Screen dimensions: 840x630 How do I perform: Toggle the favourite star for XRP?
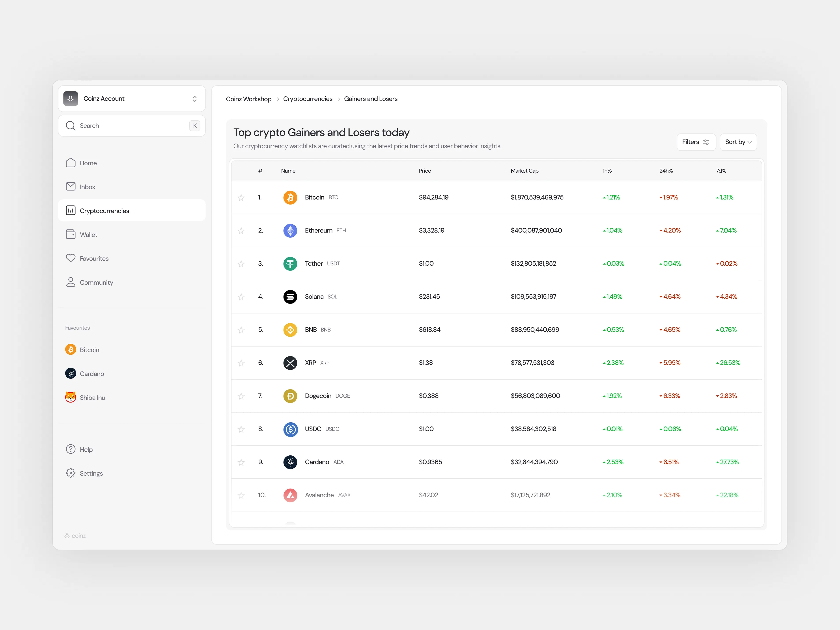[x=241, y=363]
